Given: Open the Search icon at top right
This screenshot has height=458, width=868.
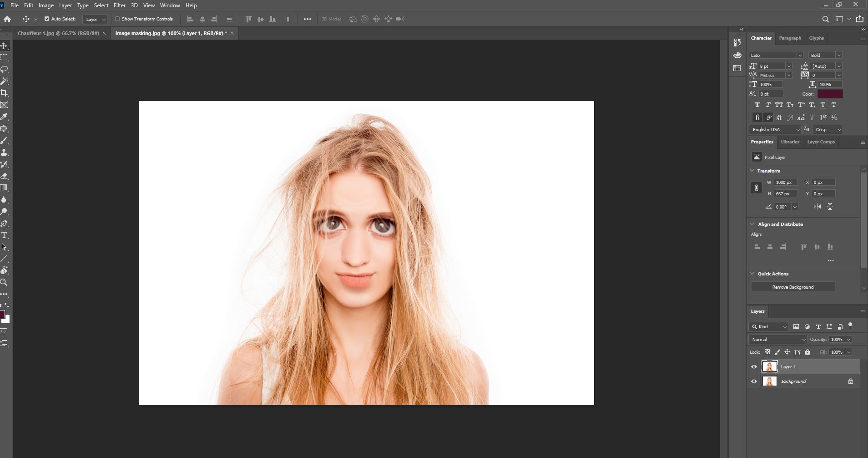Looking at the screenshot, I should pyautogui.click(x=825, y=19).
